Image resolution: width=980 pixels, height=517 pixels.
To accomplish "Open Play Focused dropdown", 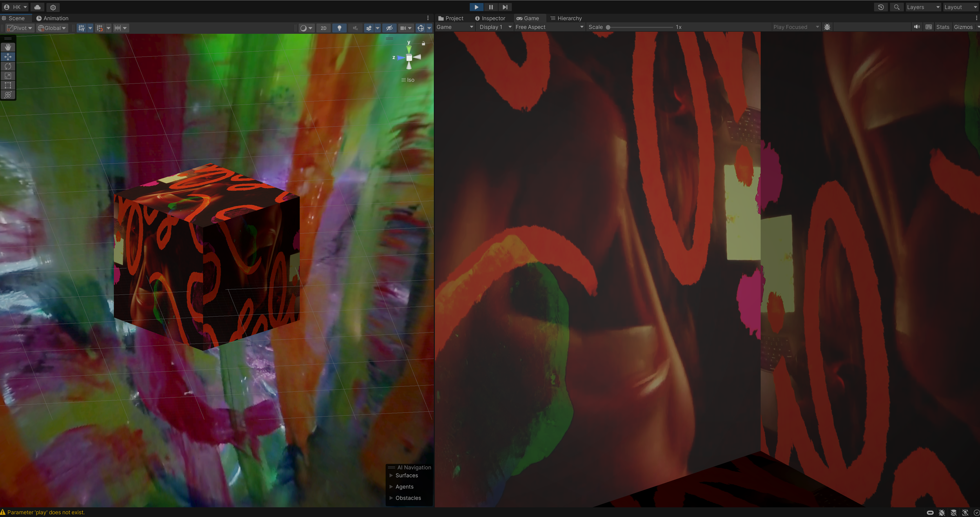I will (x=796, y=27).
